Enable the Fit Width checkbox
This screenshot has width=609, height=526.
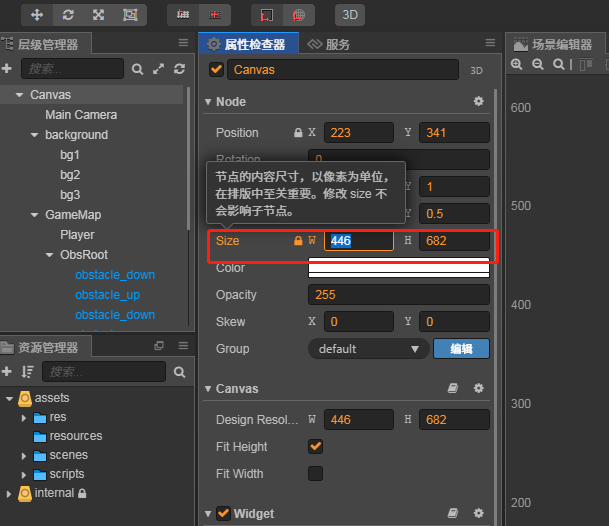click(315, 474)
